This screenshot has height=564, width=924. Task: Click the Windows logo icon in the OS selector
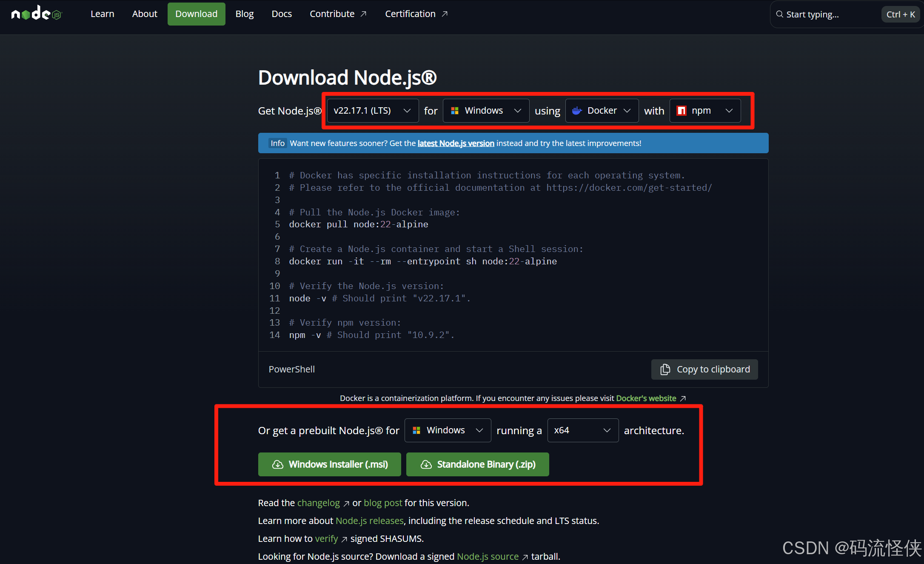(455, 110)
